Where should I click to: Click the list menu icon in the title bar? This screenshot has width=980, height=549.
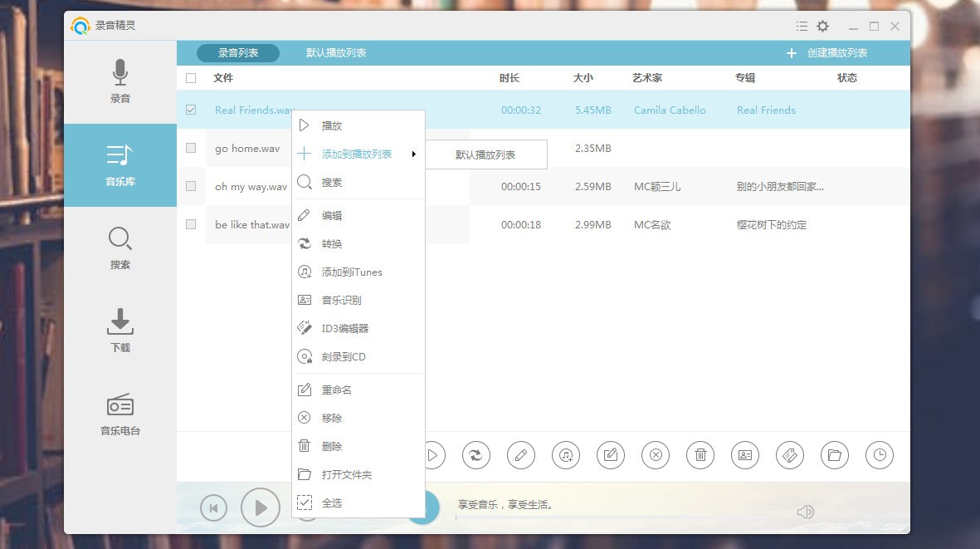point(802,27)
